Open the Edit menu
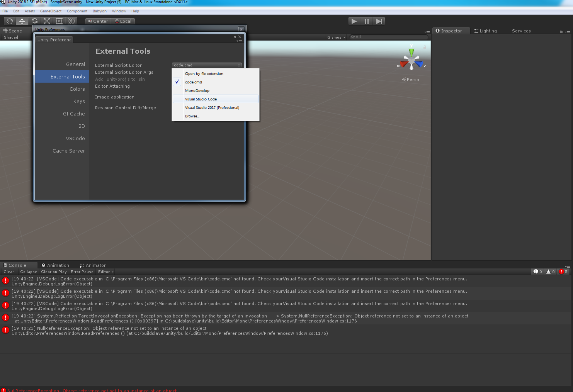 (x=16, y=11)
